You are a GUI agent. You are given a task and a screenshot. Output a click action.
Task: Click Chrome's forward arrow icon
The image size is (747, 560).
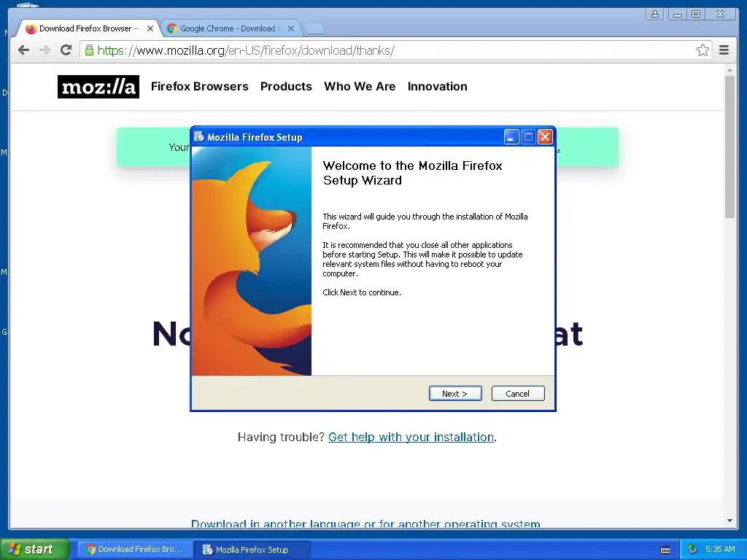click(x=44, y=50)
